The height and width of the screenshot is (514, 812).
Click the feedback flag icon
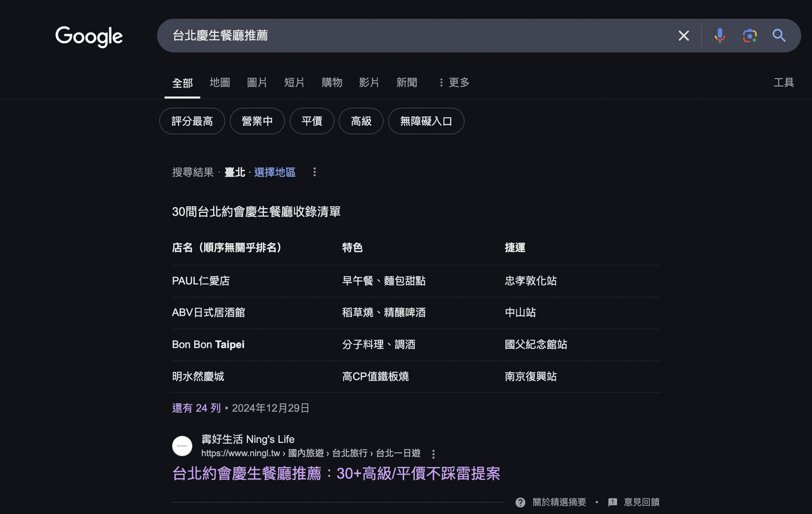pyautogui.click(x=613, y=502)
